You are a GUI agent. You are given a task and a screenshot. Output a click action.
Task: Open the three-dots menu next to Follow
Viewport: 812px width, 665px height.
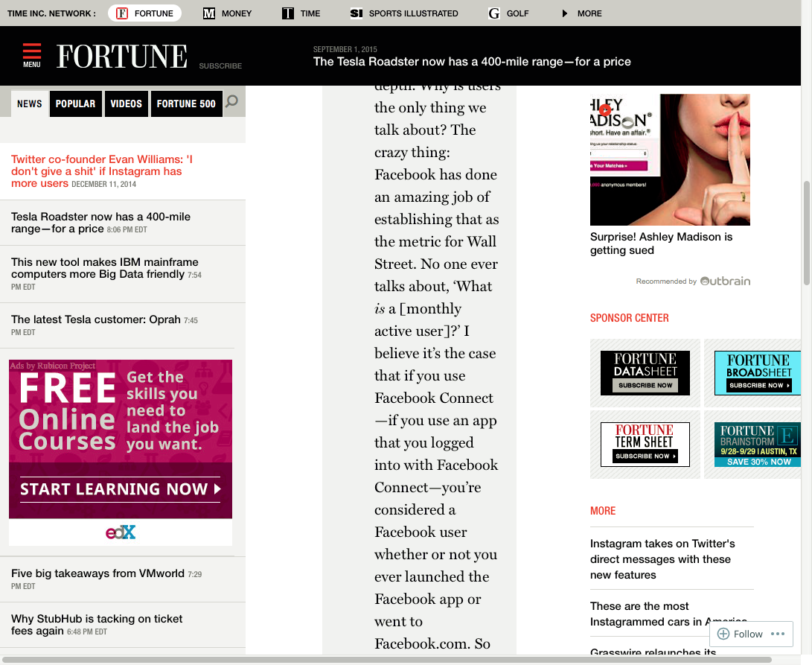pyautogui.click(x=777, y=634)
